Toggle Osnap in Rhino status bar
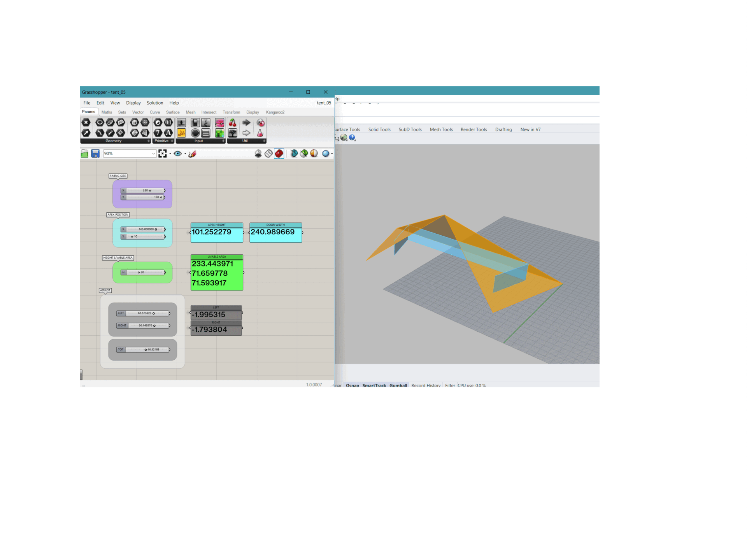Viewport: 747px width, 560px height. [x=352, y=385]
